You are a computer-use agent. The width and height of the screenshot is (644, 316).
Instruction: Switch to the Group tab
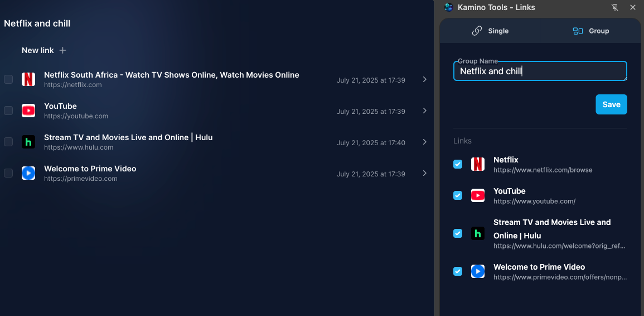pyautogui.click(x=591, y=31)
